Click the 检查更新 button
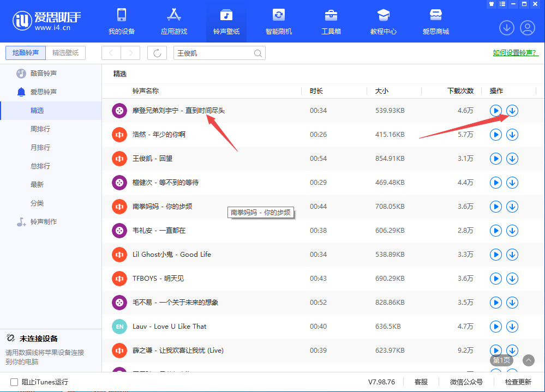Viewport: 545px width, 392px height. [518, 382]
